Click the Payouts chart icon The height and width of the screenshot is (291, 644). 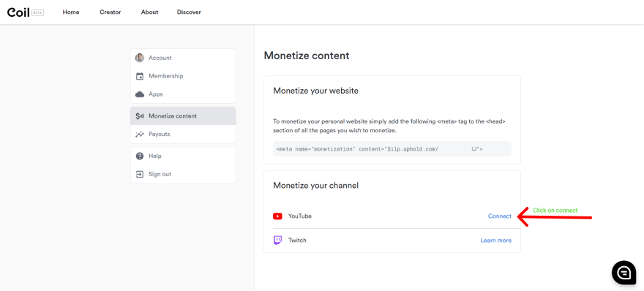coord(140,135)
